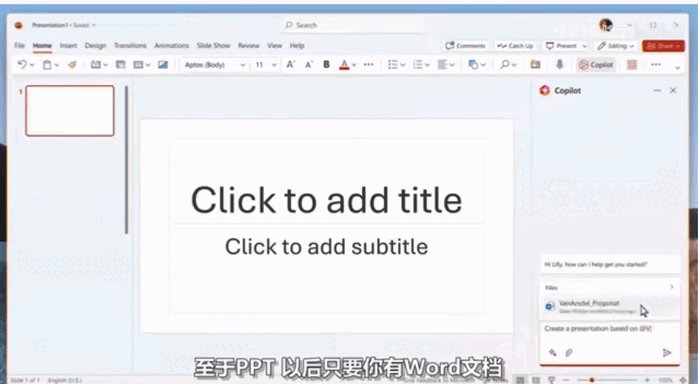Click the Designer icon next to Find
698x384 pixels.
pyautogui.click(x=535, y=65)
